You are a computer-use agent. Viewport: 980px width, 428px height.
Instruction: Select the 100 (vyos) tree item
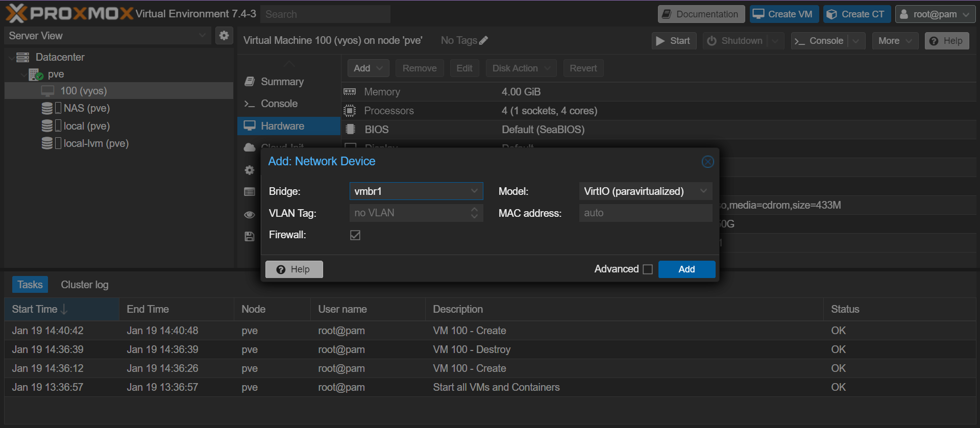click(x=118, y=91)
